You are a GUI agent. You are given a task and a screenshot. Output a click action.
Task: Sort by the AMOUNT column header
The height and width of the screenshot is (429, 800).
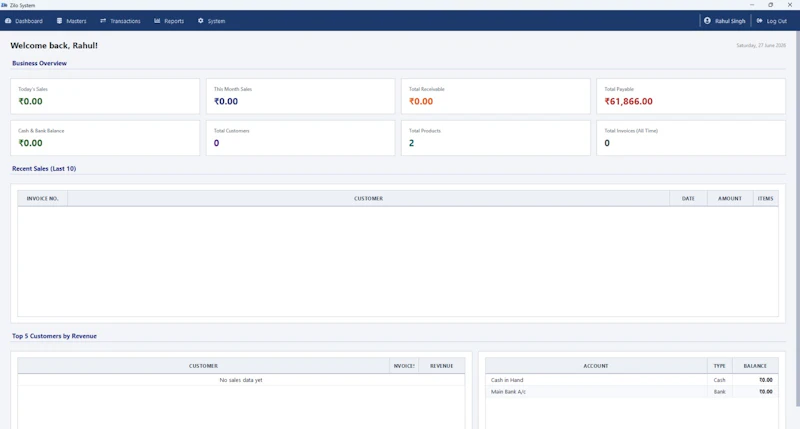point(730,198)
